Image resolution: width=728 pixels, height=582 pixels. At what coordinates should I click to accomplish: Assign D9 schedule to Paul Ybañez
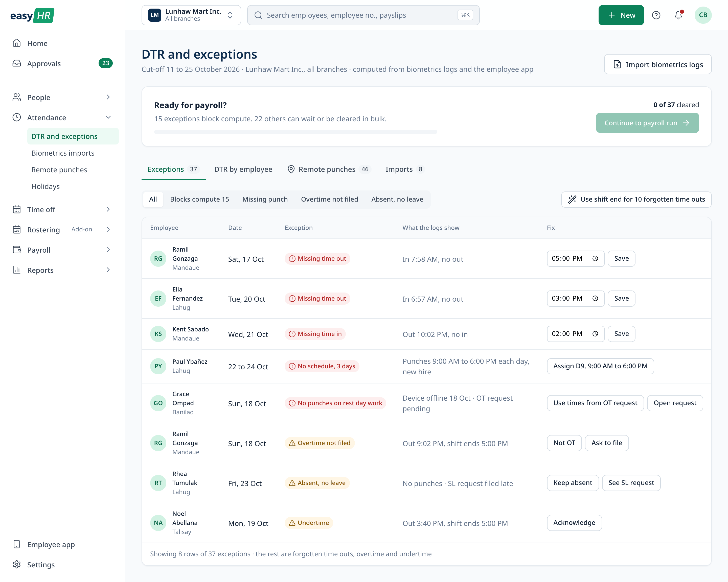(x=600, y=366)
